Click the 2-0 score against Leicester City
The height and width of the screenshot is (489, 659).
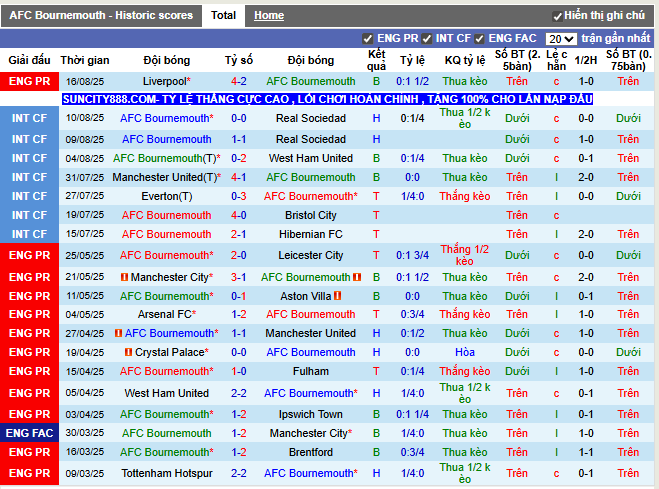[x=239, y=255]
